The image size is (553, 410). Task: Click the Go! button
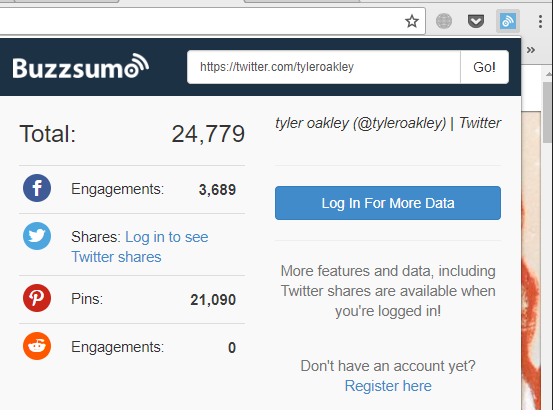[485, 67]
